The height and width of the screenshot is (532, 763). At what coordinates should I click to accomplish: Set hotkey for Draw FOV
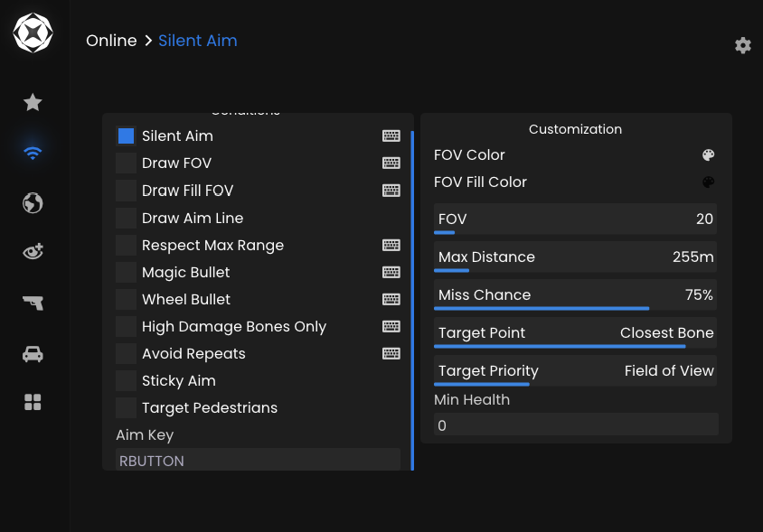point(391,163)
